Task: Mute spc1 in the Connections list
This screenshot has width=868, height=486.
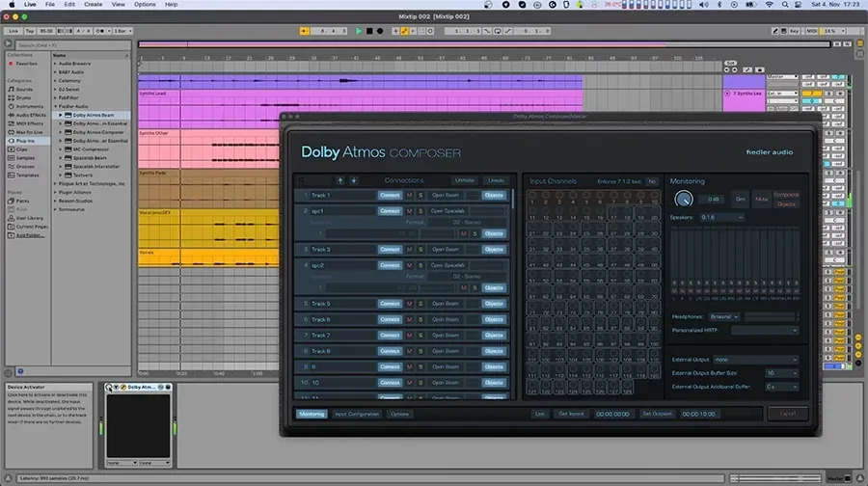Action: tap(410, 211)
